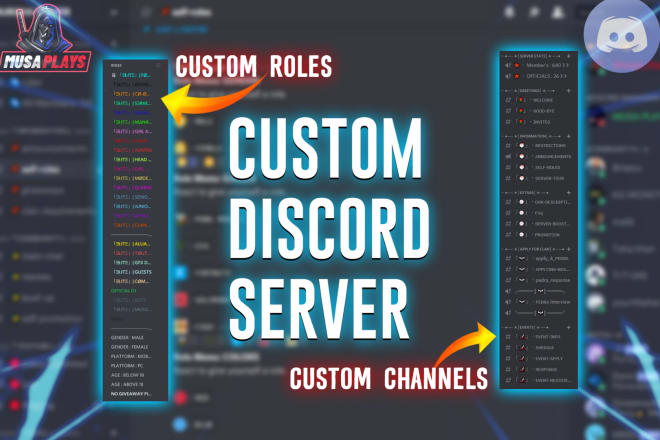This screenshot has height=440, width=660.
Task: Open the ANNOUNCEMENTS channel
Action: click(538, 157)
